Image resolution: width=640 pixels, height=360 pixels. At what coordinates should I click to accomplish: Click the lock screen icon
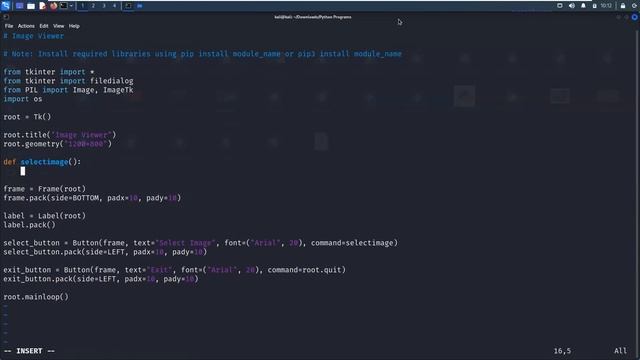(623, 6)
